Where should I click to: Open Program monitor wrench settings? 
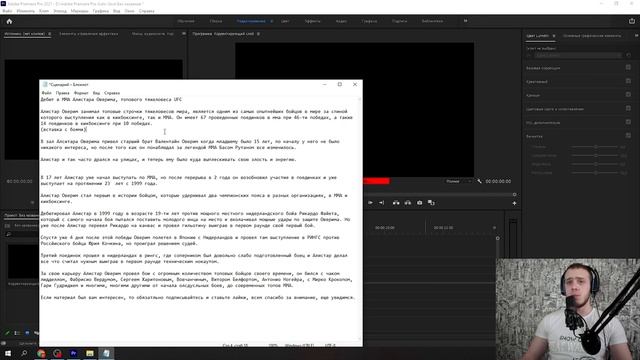[x=479, y=181]
